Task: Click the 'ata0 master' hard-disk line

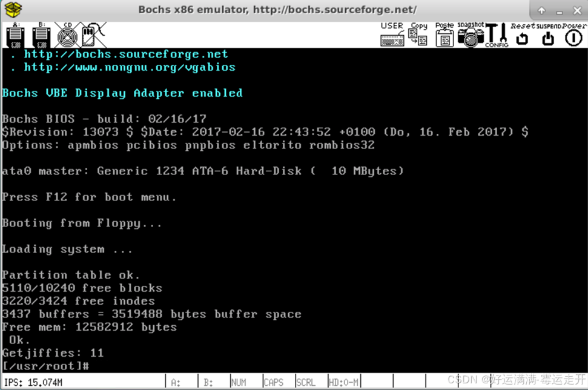Action: point(203,171)
